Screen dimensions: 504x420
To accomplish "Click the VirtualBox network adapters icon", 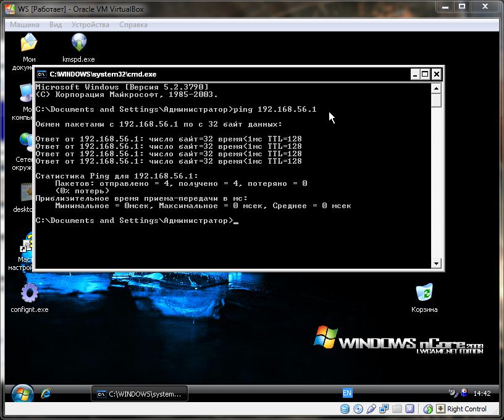I will coord(384,409).
